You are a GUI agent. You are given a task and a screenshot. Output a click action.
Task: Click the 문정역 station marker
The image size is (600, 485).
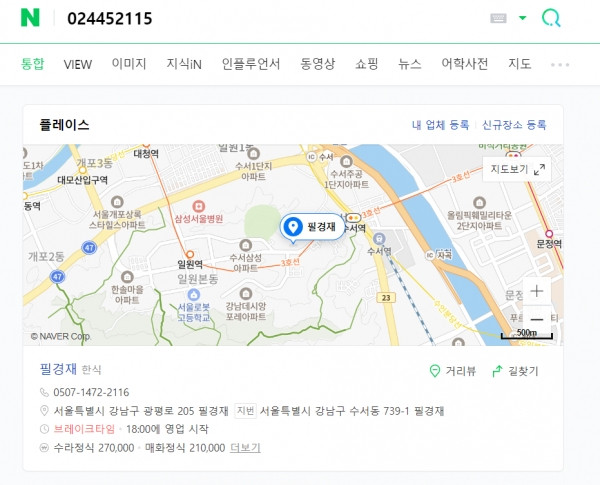click(x=549, y=234)
